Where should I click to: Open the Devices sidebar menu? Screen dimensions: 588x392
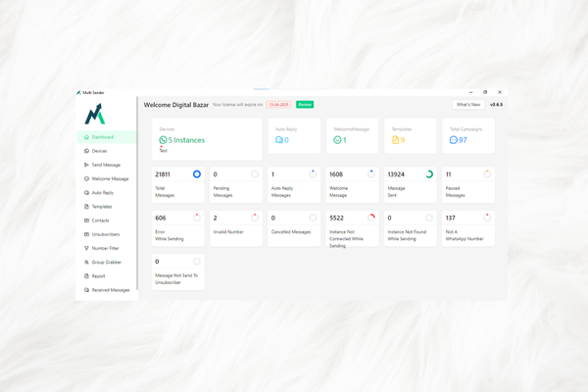coord(99,151)
